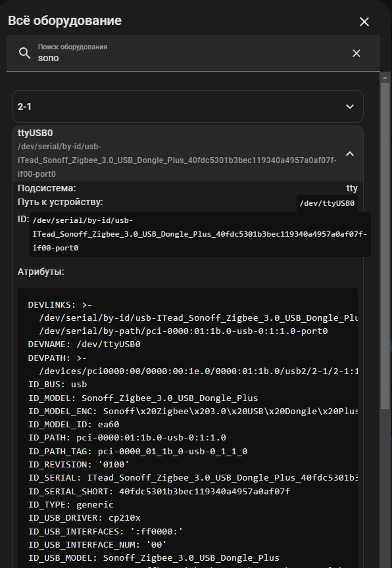Click the "Путь к устройству:" label
392x568 pixels.
click(60, 202)
